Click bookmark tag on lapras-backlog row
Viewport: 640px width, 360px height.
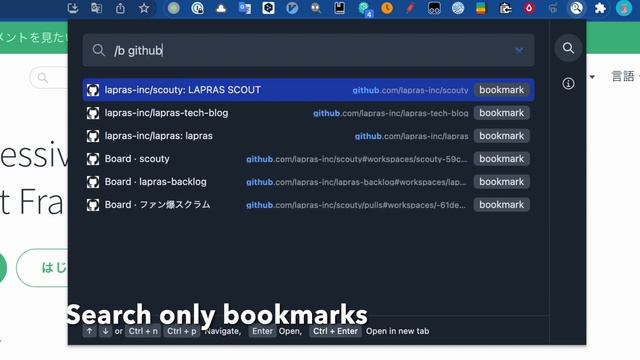click(502, 182)
